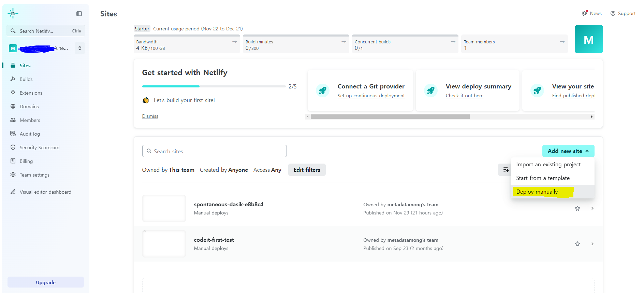The height and width of the screenshot is (293, 644).
Task: Choose Deploy manually option
Action: (x=553, y=192)
